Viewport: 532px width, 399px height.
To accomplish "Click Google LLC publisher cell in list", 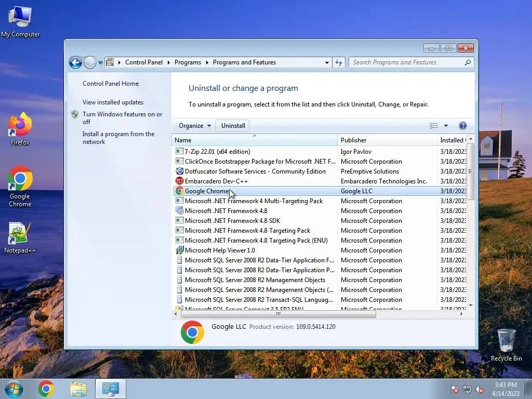I will (x=356, y=191).
